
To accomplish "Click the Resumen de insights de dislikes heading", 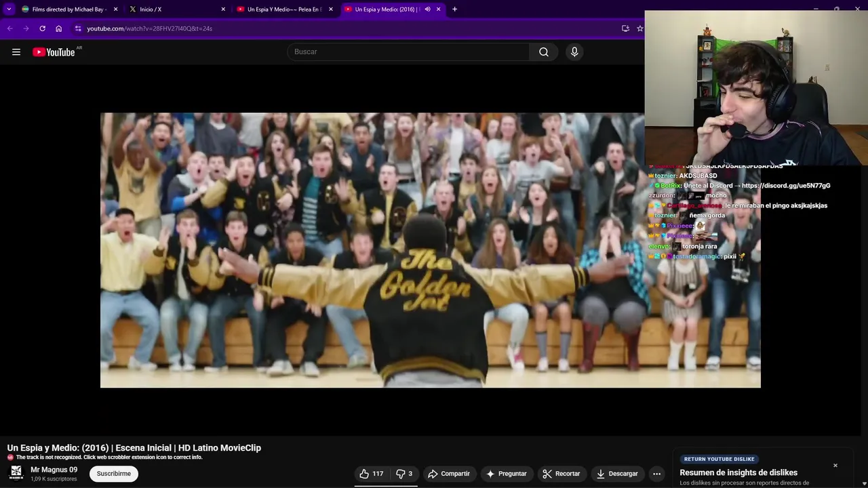I will point(738,473).
